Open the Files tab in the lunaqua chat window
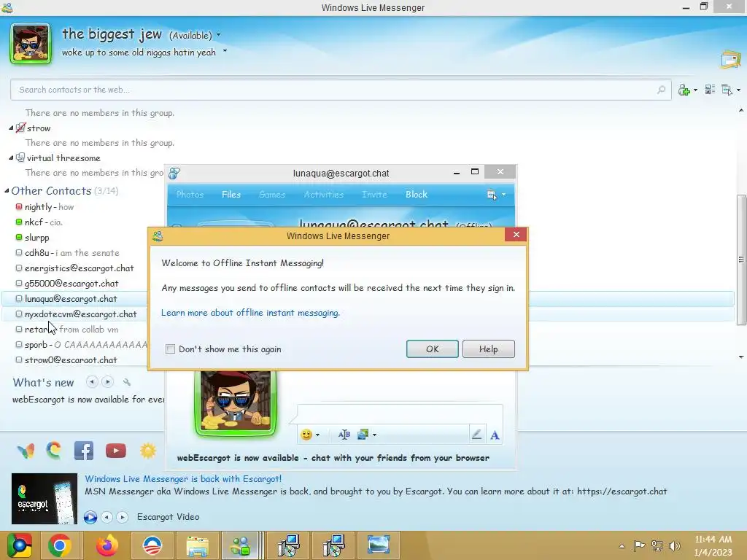 (231, 194)
